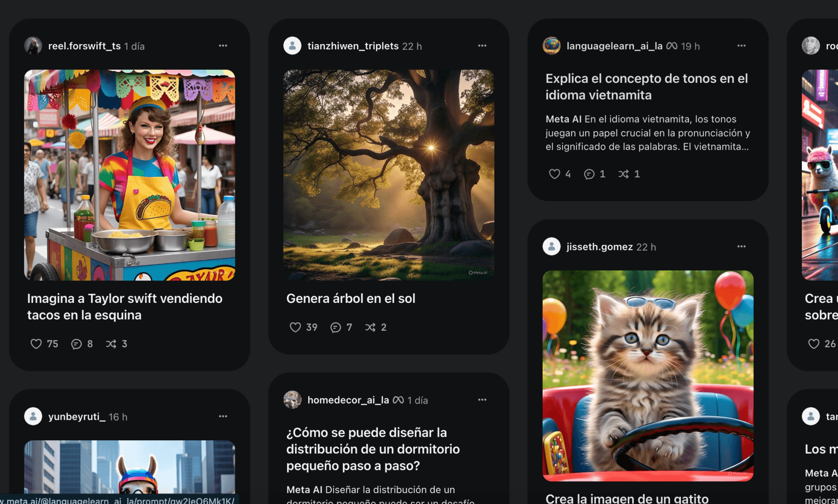
Task: Visit jisseth.gomez username link
Action: pos(600,247)
